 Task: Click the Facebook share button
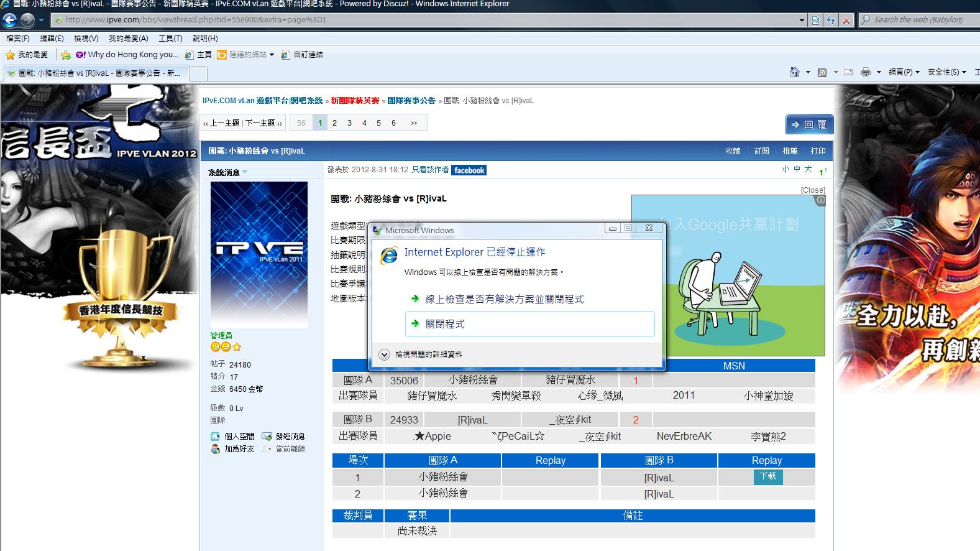tap(469, 170)
